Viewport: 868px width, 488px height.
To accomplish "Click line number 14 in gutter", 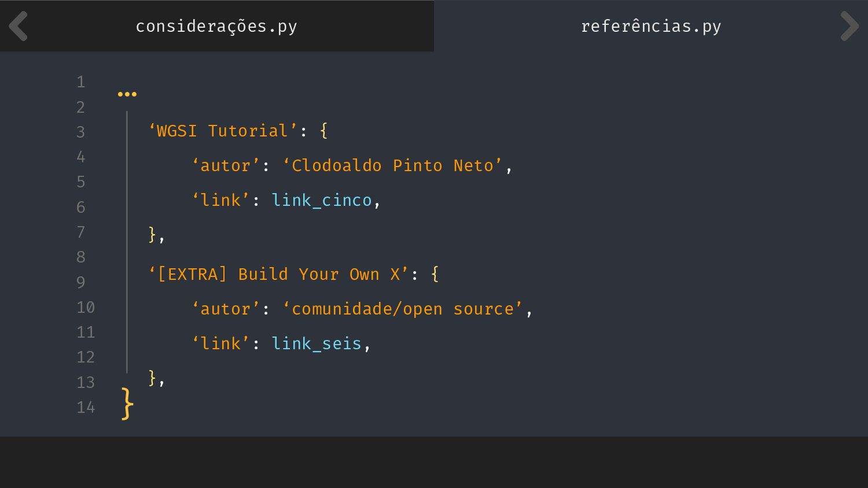I will click(x=86, y=408).
